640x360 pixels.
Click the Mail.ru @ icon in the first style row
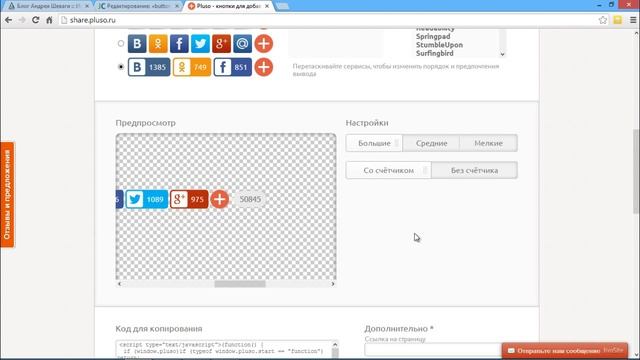(242, 44)
